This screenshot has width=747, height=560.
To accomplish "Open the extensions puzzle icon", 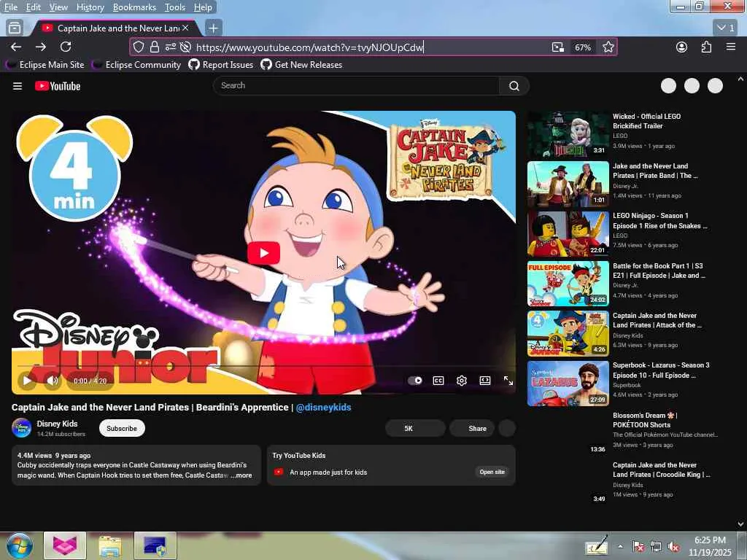I will 706,47.
